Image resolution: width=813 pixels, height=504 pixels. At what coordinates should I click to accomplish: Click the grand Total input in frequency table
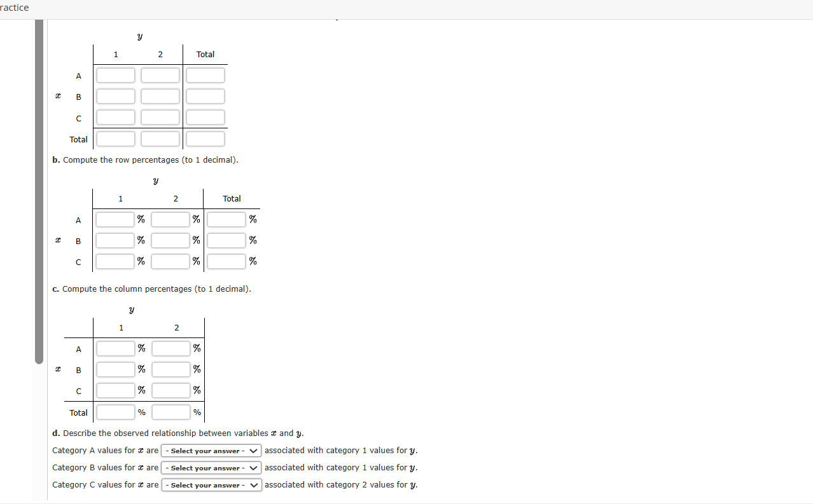click(205, 138)
